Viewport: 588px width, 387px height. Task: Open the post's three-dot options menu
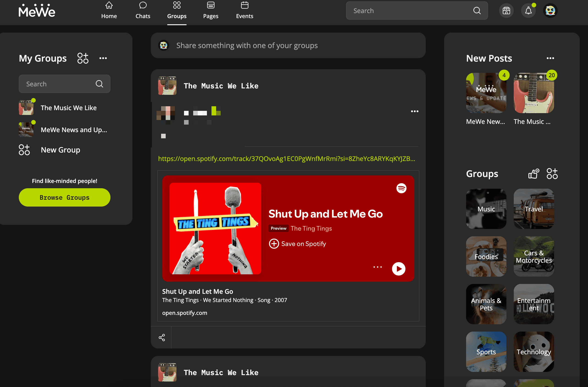tap(415, 111)
